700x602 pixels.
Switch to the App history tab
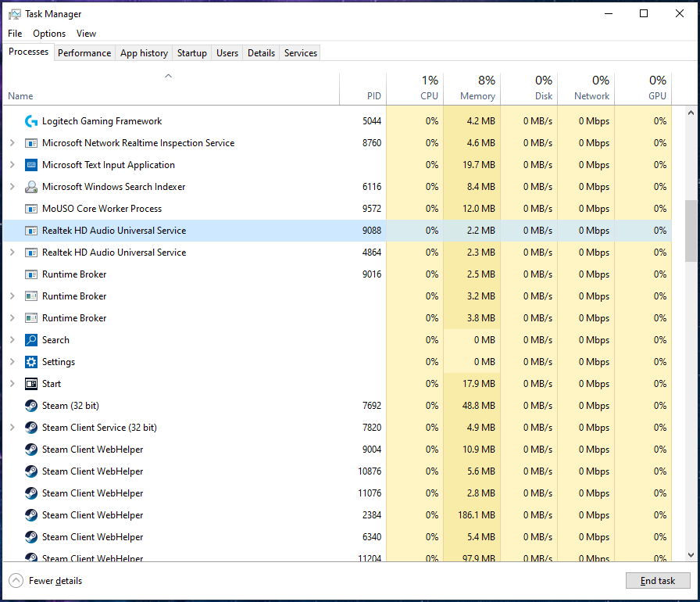click(x=144, y=52)
